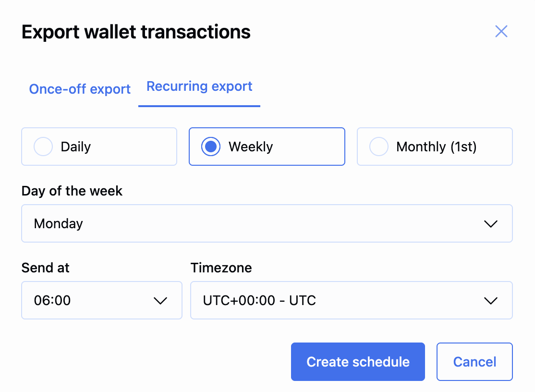535x392 pixels.
Task: Click the Send at chevron arrow
Action: (160, 301)
